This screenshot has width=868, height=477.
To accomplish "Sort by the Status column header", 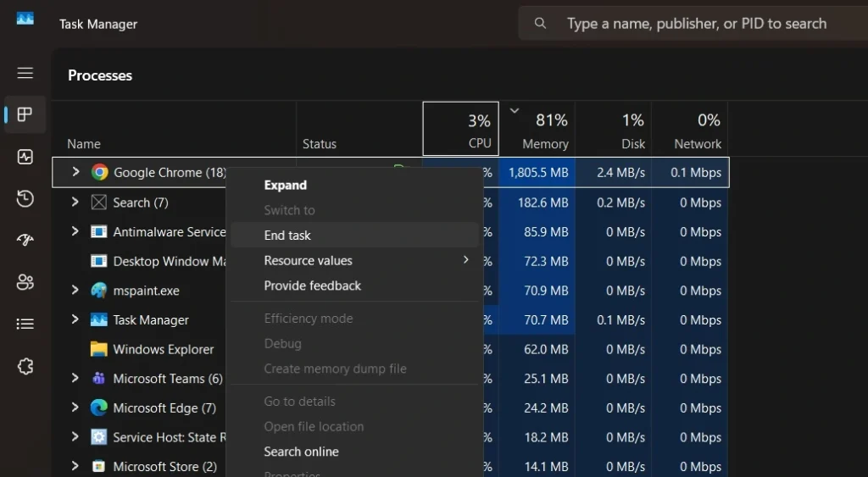I will click(359, 129).
